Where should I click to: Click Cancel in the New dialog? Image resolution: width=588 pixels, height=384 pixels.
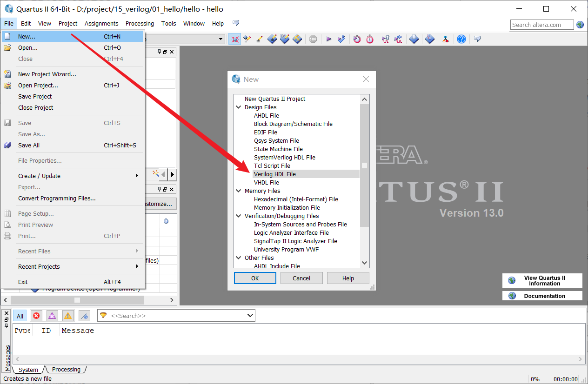point(301,278)
